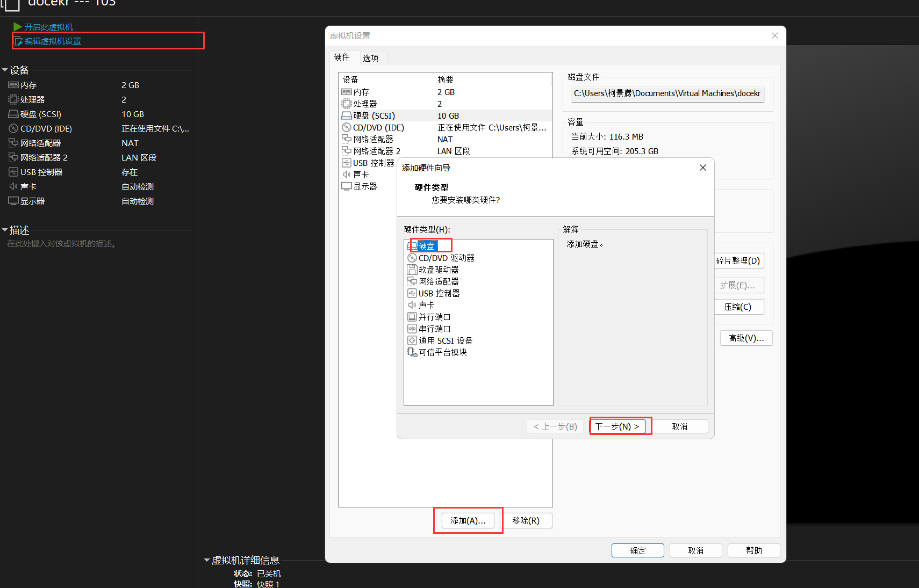This screenshot has height=588, width=919.
Task: Click 摘要 column header in hardware list
Action: coord(493,79)
